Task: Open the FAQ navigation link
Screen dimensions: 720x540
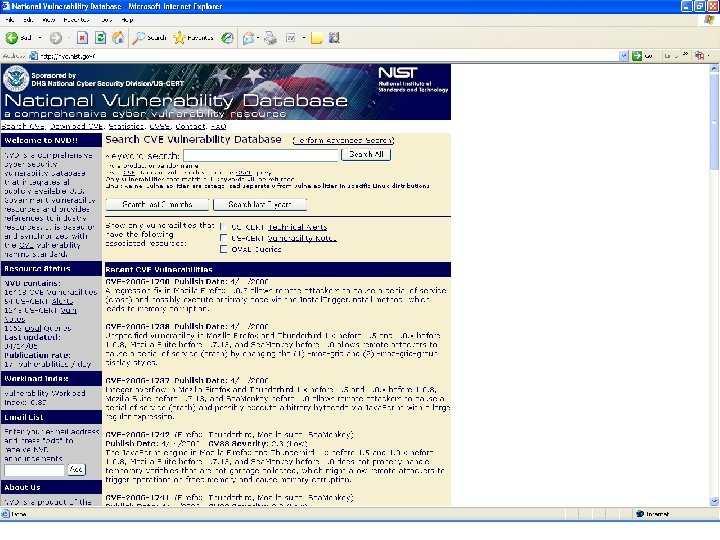Action: pyautogui.click(x=219, y=126)
